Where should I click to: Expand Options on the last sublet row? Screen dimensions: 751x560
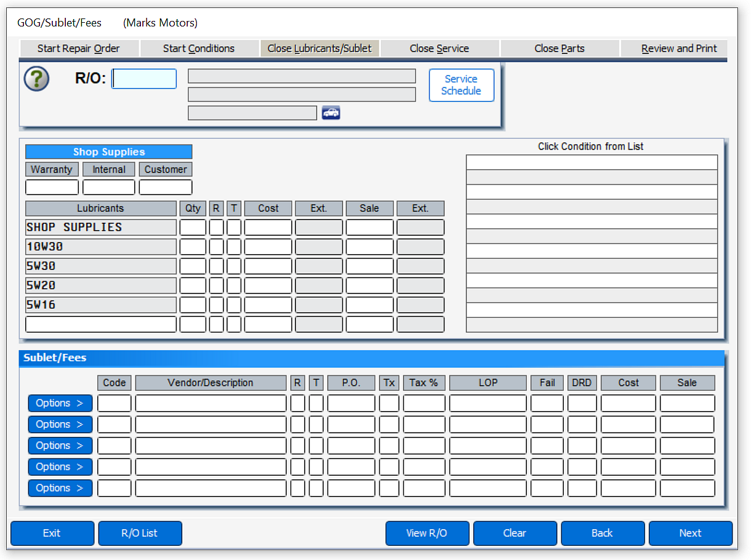pyautogui.click(x=60, y=488)
